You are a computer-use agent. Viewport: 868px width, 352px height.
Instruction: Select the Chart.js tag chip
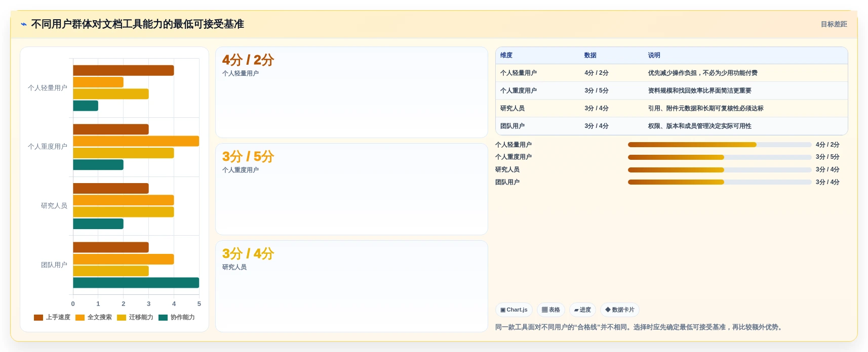tap(514, 310)
